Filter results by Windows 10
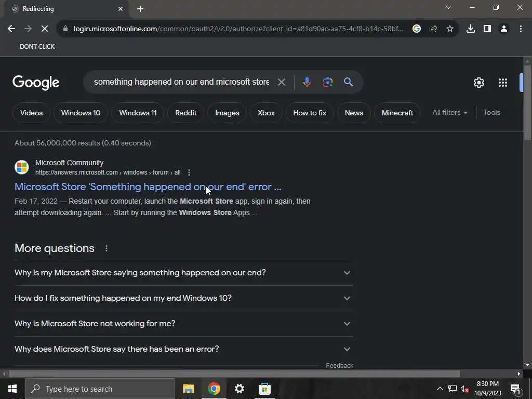Viewport: 532px width, 399px height. click(x=81, y=113)
